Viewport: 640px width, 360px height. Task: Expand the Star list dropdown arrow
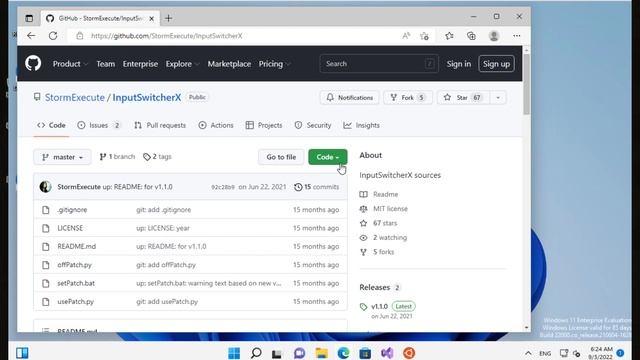[498, 98]
